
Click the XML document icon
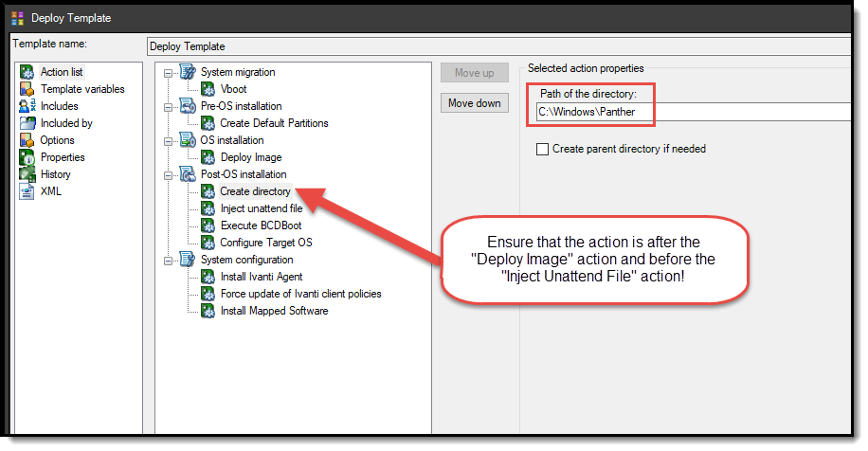click(x=27, y=191)
